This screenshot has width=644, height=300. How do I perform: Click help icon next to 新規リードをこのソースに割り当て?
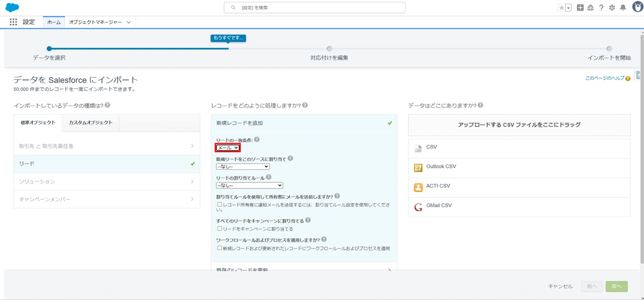click(291, 158)
